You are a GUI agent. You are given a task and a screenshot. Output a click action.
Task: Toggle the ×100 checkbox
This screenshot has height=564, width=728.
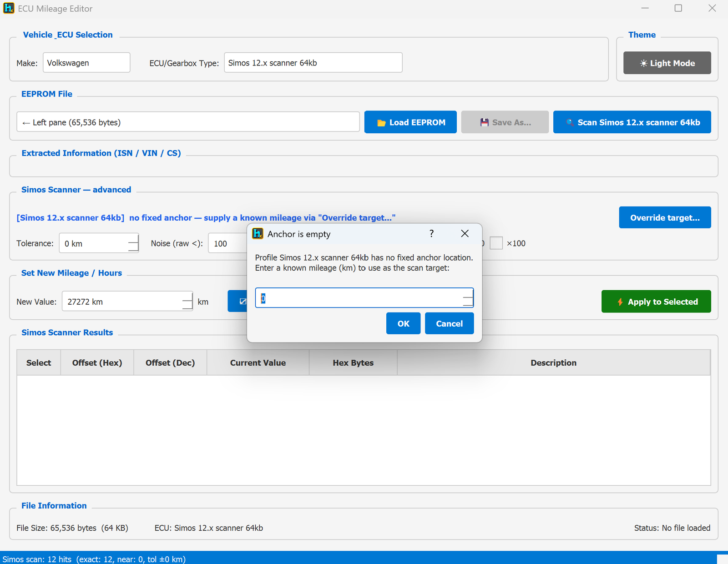coord(496,243)
